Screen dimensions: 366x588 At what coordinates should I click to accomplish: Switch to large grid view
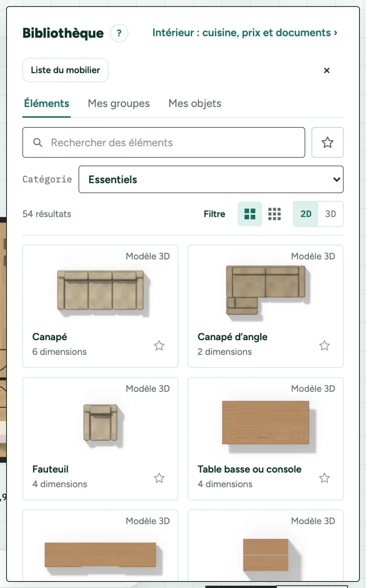click(x=250, y=214)
